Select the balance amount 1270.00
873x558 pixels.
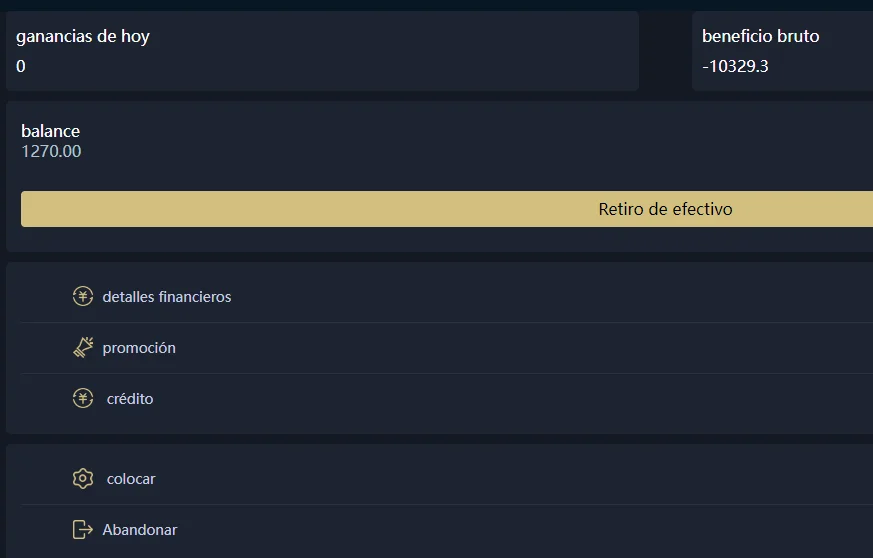(51, 152)
